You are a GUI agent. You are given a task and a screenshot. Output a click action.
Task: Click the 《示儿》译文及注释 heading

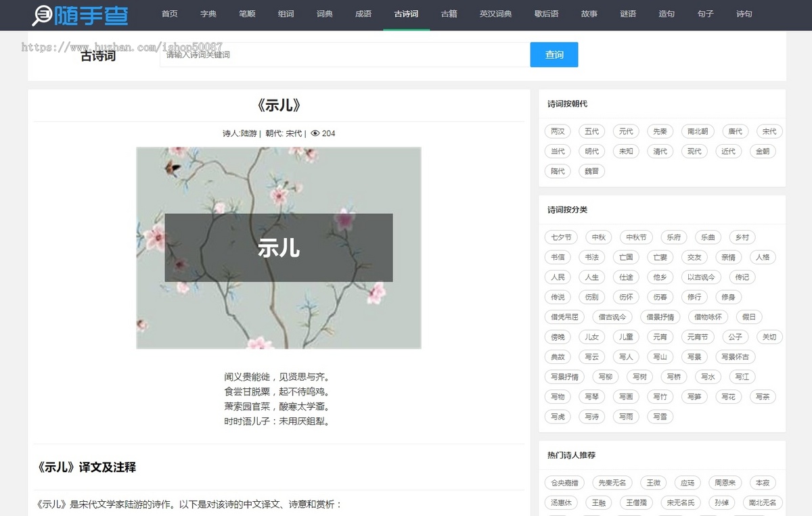tap(86, 467)
